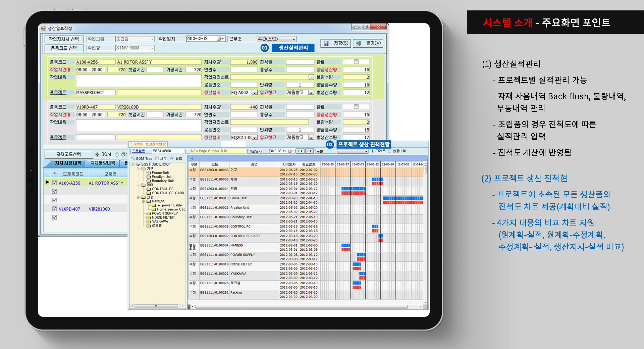Screen dimensions: 644x349
Task: Open the 기준일자 calendar picker icon
Action: (x=291, y=151)
